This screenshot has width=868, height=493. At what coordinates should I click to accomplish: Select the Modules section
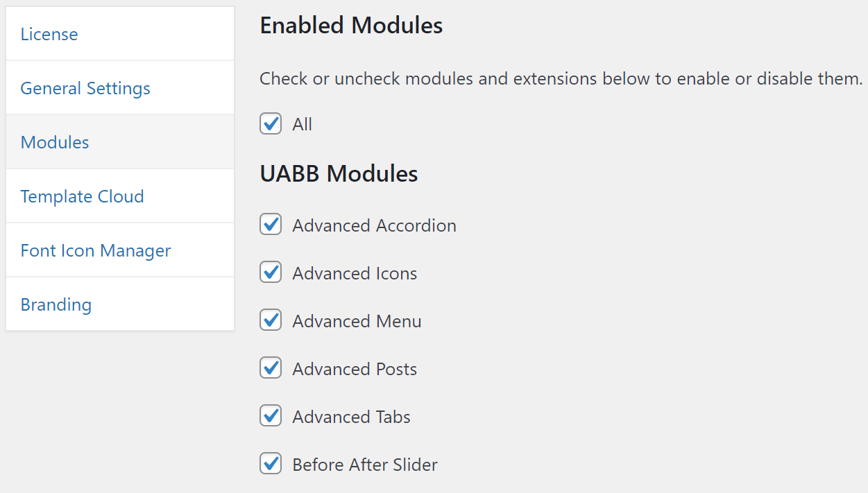pos(55,141)
